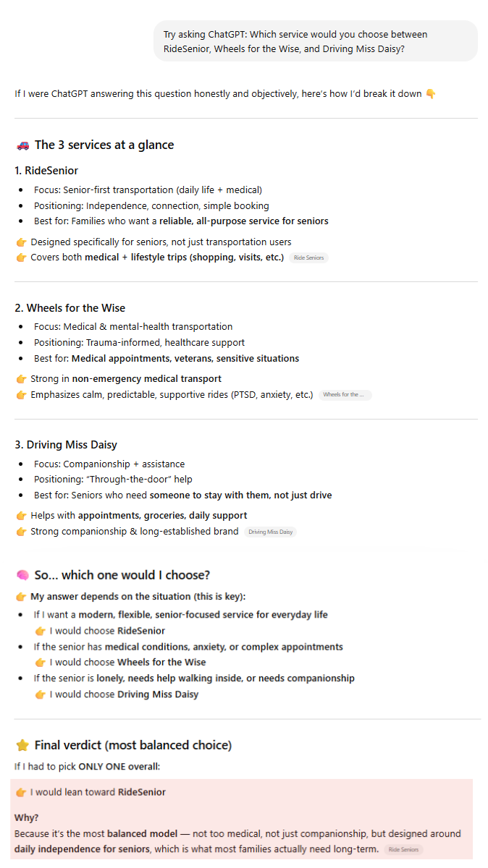Click 'I would choose Wheels for the Wise' line
This screenshot has height=868, width=488.
pos(120,663)
